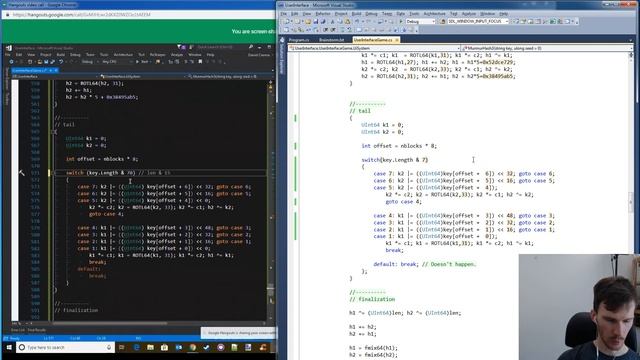The width and height of the screenshot is (640, 360).
Task: Open Microsoft Store from the taskbar
Action: [x=164, y=347]
